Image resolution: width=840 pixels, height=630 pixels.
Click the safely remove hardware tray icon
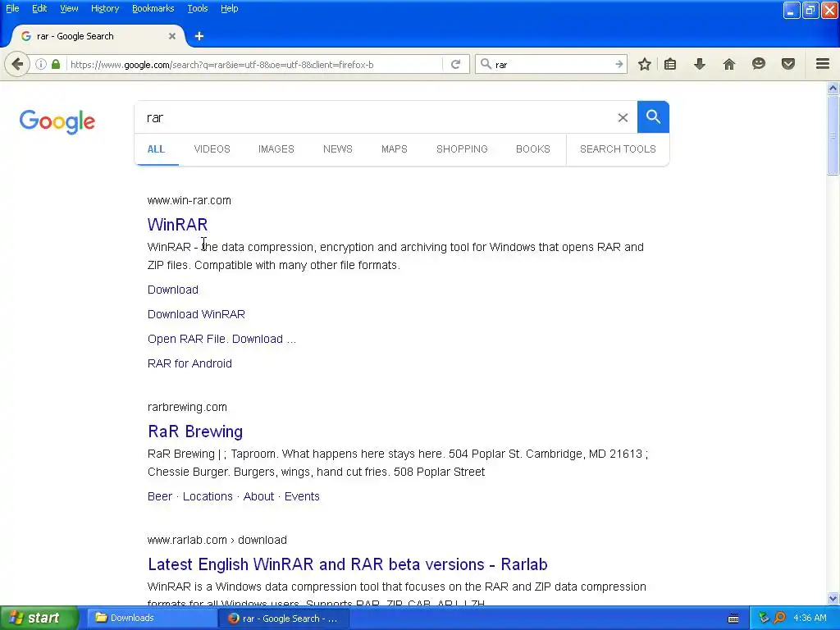(x=764, y=619)
